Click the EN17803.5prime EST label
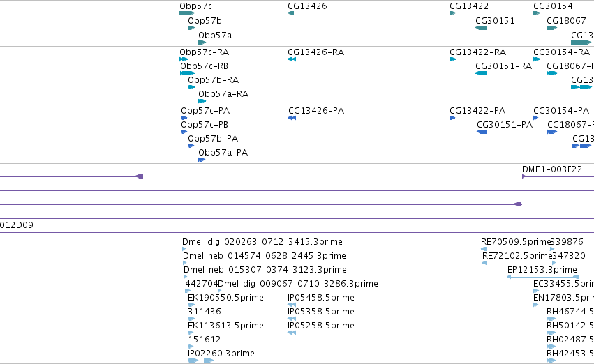 [563, 298]
